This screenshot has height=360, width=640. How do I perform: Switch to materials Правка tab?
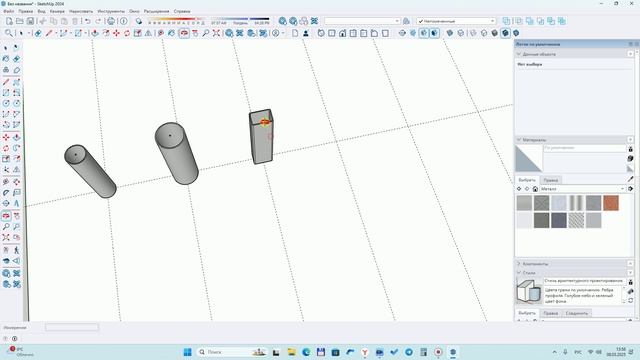click(551, 180)
